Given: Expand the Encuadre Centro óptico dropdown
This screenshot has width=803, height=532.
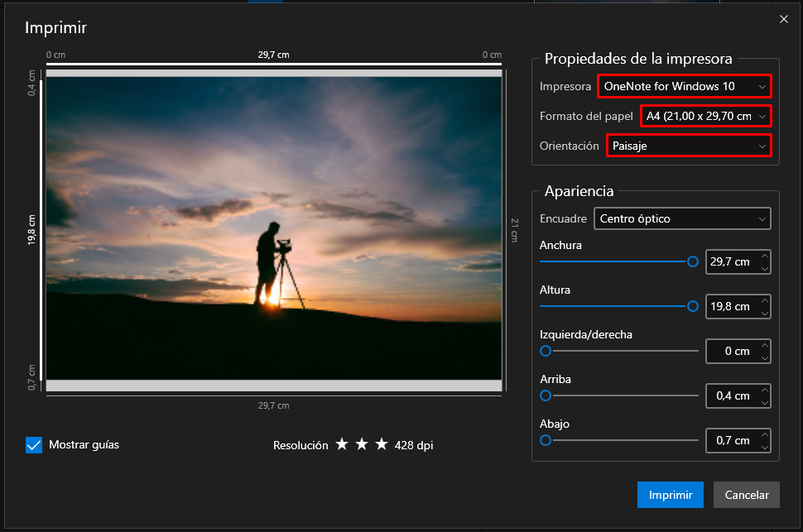Looking at the screenshot, I should point(682,218).
